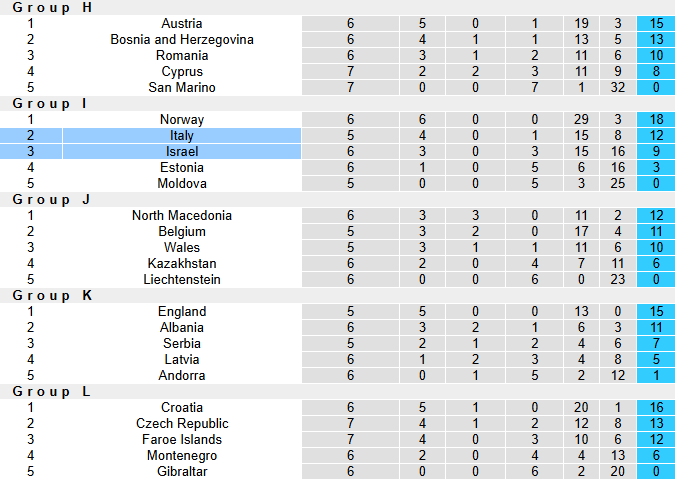The width and height of the screenshot is (675, 479).
Task: Select the highlighted Israel team
Action: [181, 151]
